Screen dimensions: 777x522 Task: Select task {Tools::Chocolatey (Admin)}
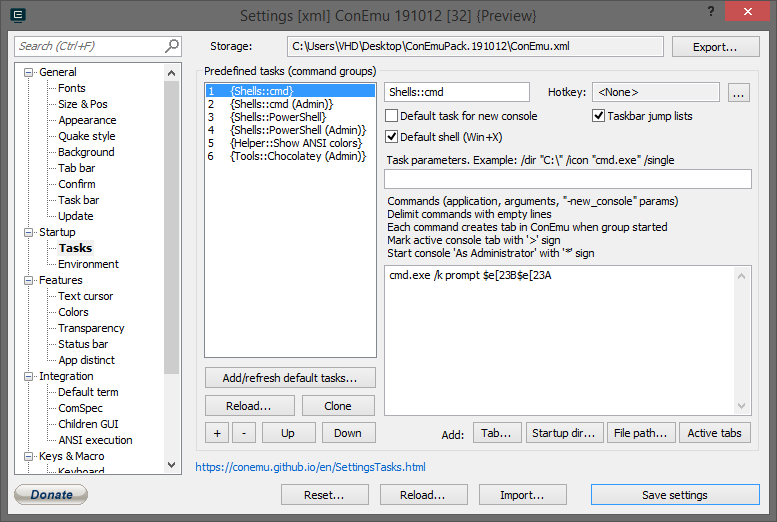pos(290,156)
